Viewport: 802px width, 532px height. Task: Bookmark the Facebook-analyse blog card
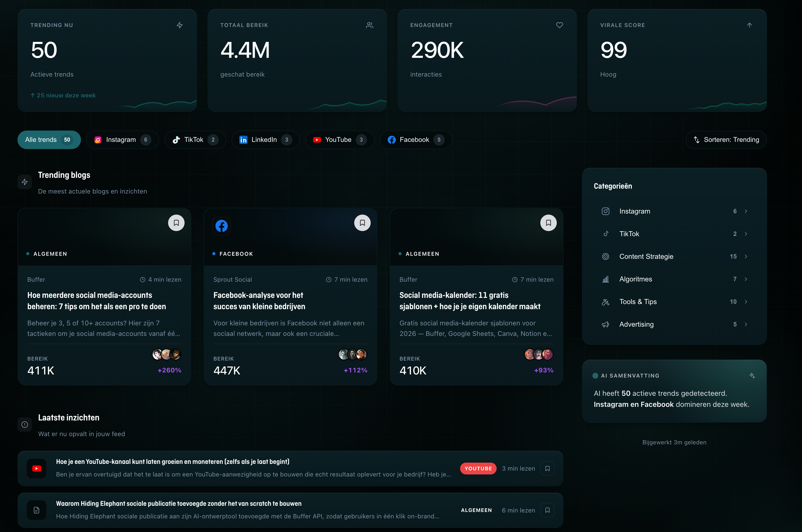coord(362,223)
